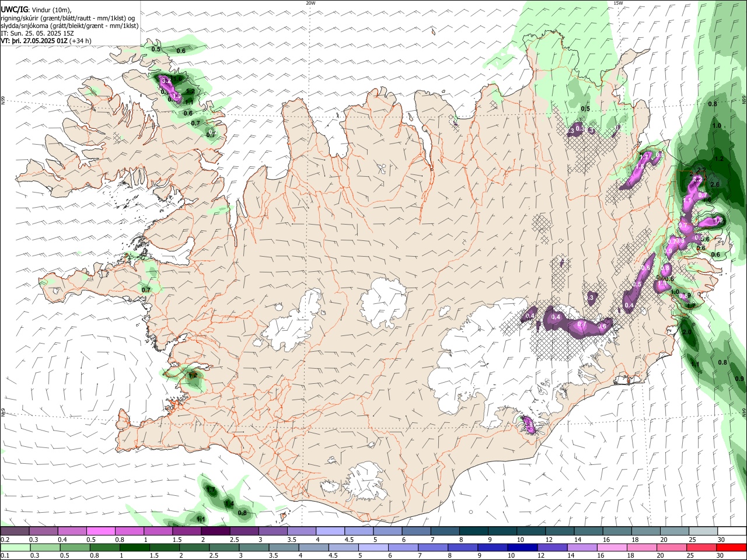This screenshot has height=560, width=747.
Task: Select red-pink swatch between 25 and 30, rain scale
Action: coord(701,548)
